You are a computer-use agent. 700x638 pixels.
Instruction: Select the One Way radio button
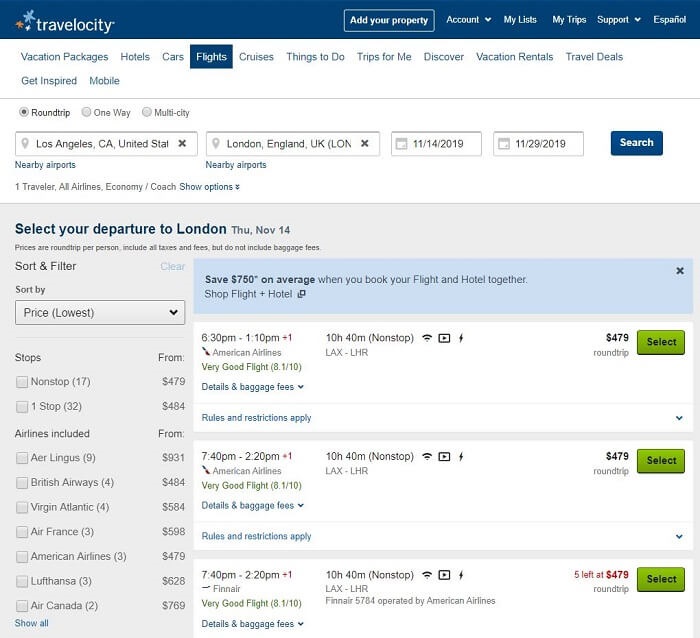(x=86, y=112)
